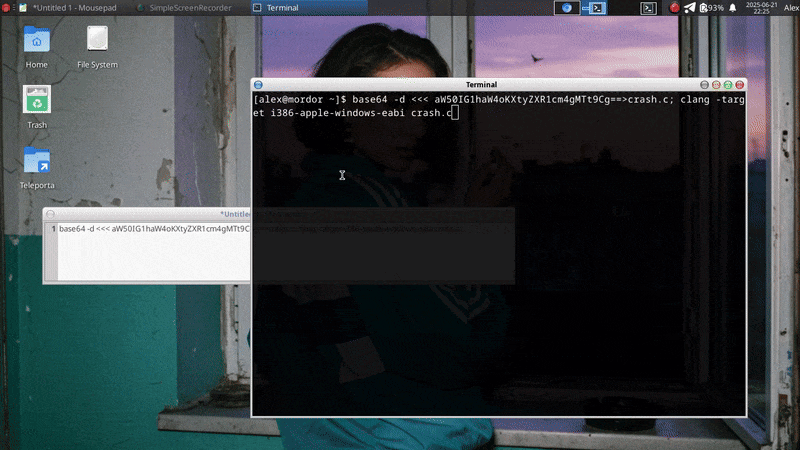Open the notifications bell icon

click(x=733, y=8)
